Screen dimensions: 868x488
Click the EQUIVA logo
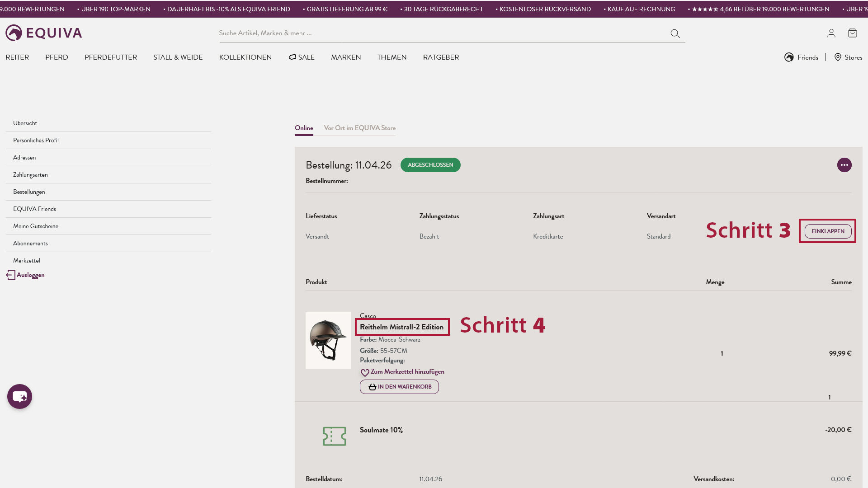point(43,33)
